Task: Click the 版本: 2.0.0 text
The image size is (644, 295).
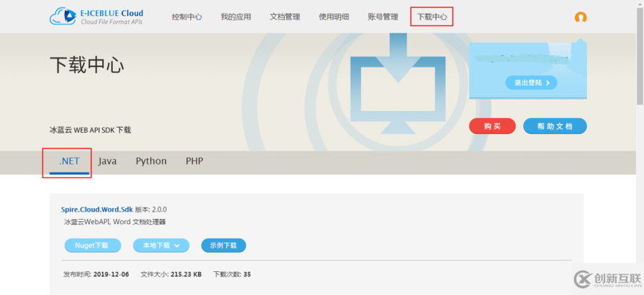Action: (x=151, y=209)
